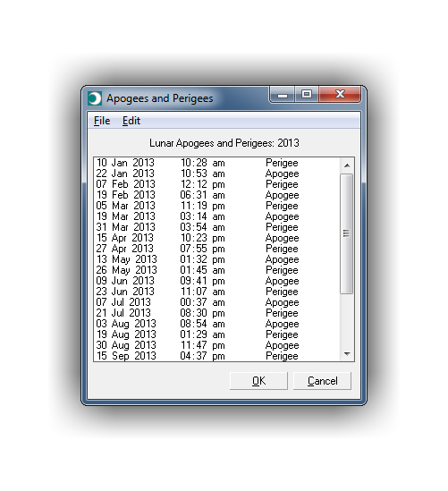
Task: Select the 22 Jan 2013 Apogee entry
Action: (216, 174)
